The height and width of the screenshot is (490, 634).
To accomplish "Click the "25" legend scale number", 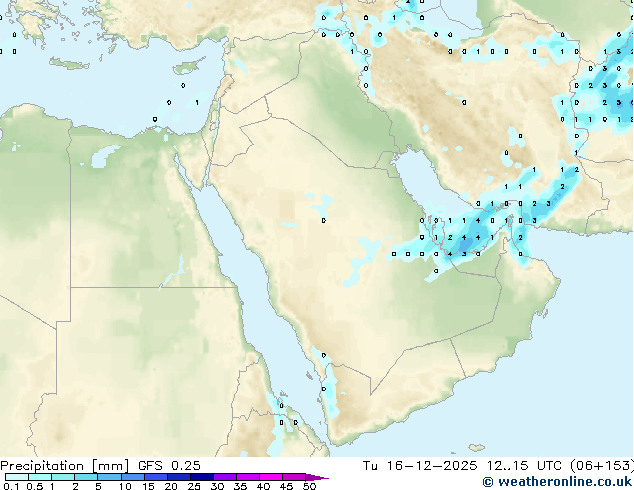I will pyautogui.click(x=194, y=486).
